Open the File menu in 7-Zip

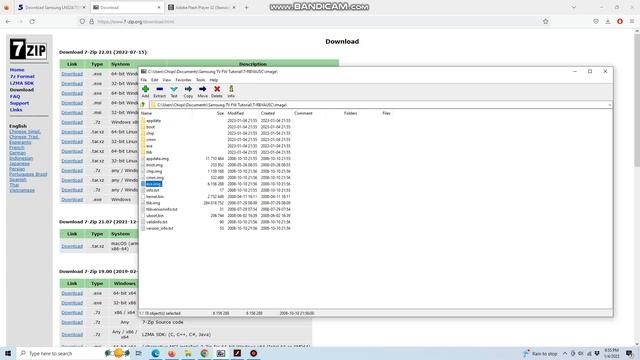tap(144, 80)
